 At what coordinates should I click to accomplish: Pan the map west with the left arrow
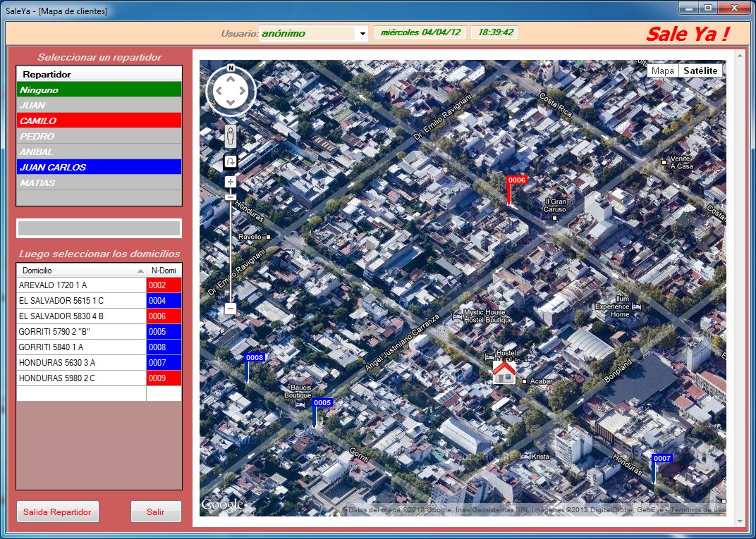[219, 91]
